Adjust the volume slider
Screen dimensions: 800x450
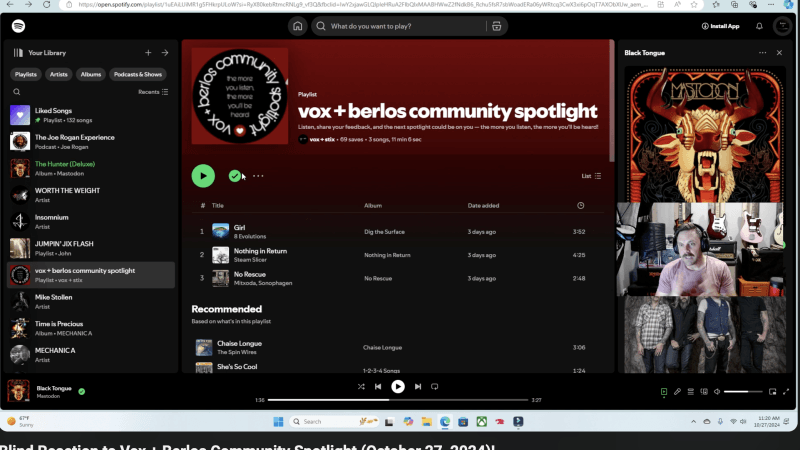[743, 392]
